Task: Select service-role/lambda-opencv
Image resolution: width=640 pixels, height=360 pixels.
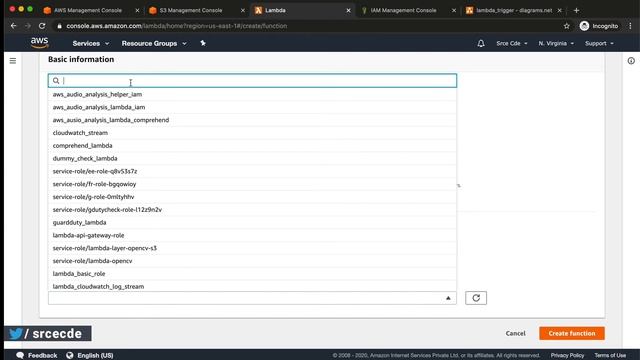Action: [252, 261]
